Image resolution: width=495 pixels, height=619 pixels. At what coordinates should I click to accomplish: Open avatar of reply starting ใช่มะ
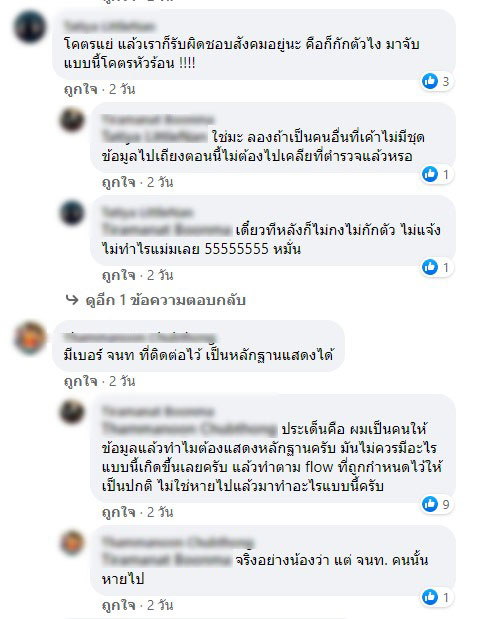(x=72, y=120)
